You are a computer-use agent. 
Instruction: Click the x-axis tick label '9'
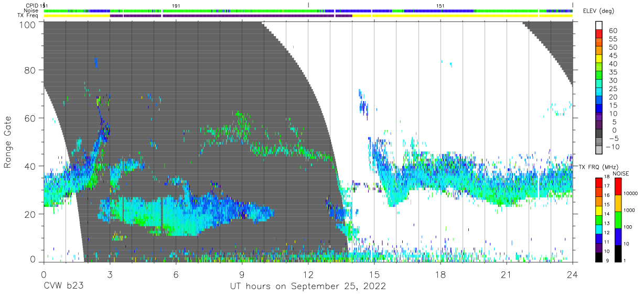pos(242,275)
